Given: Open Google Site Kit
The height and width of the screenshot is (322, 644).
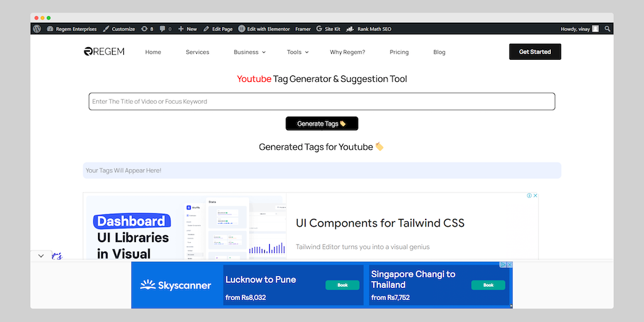Looking at the screenshot, I should tap(328, 29).
